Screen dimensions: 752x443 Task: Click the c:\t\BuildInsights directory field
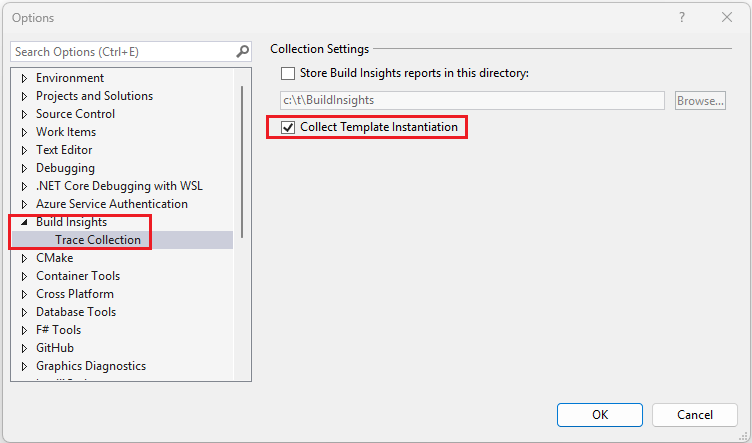pyautogui.click(x=472, y=101)
